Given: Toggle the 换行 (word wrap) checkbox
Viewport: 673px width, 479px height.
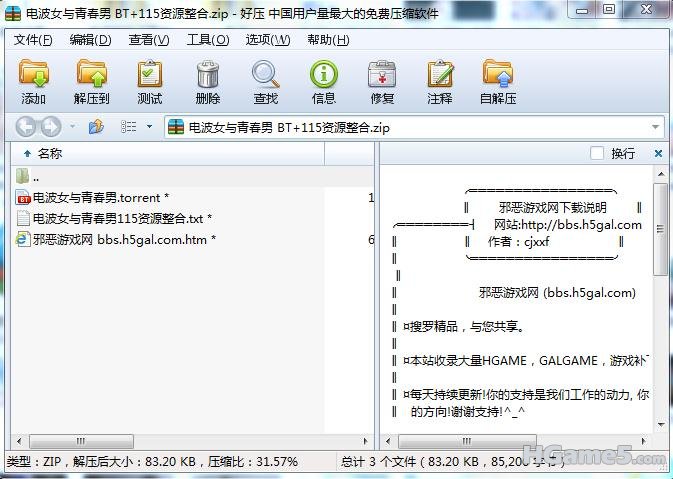Looking at the screenshot, I should [597, 153].
